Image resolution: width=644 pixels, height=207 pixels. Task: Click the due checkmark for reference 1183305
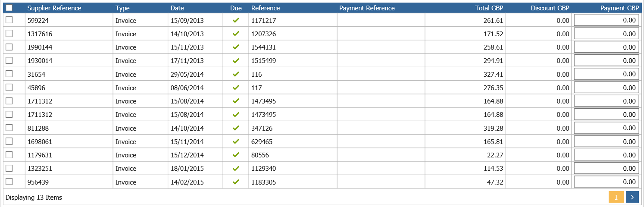pos(236,182)
